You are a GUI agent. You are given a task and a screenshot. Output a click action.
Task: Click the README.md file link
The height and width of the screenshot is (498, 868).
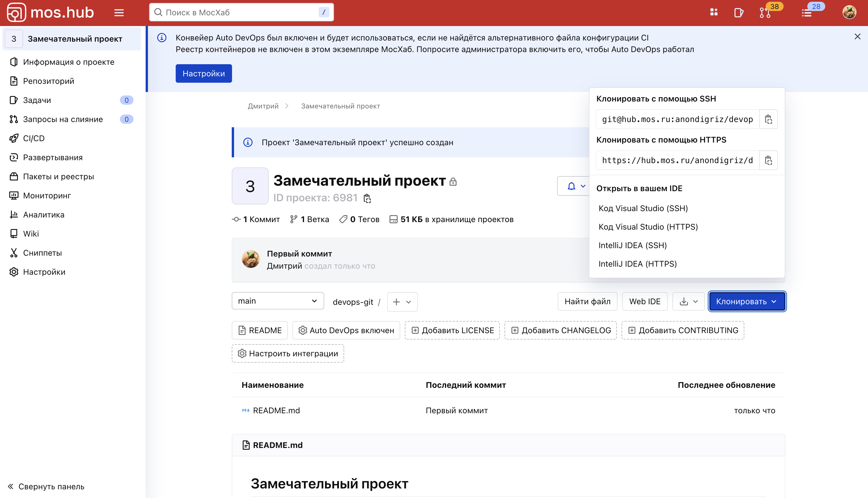tap(276, 410)
